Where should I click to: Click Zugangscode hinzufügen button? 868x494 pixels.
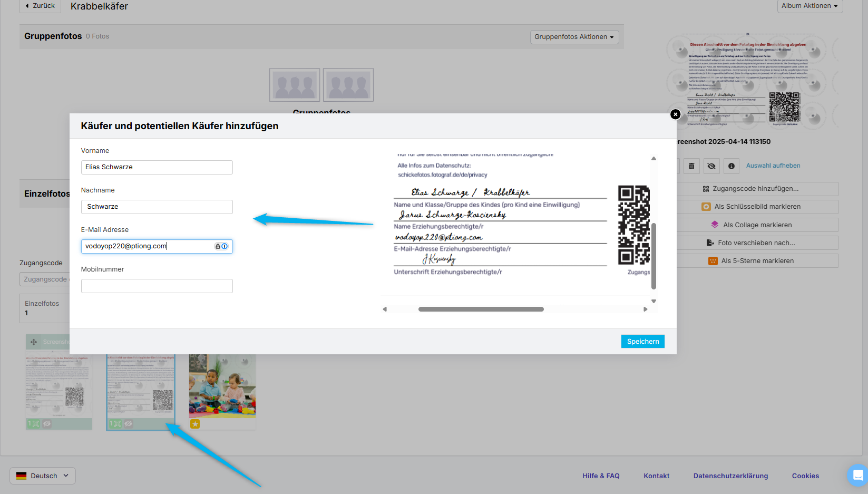point(757,189)
